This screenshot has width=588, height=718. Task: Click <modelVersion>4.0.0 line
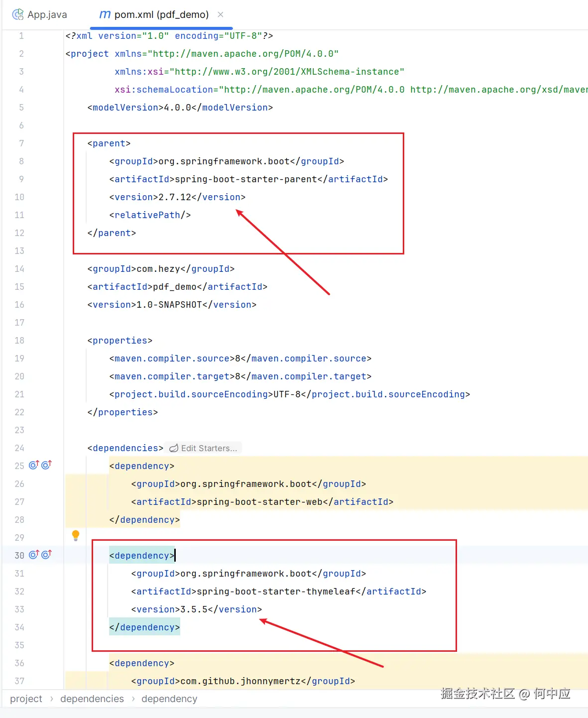[180, 108]
